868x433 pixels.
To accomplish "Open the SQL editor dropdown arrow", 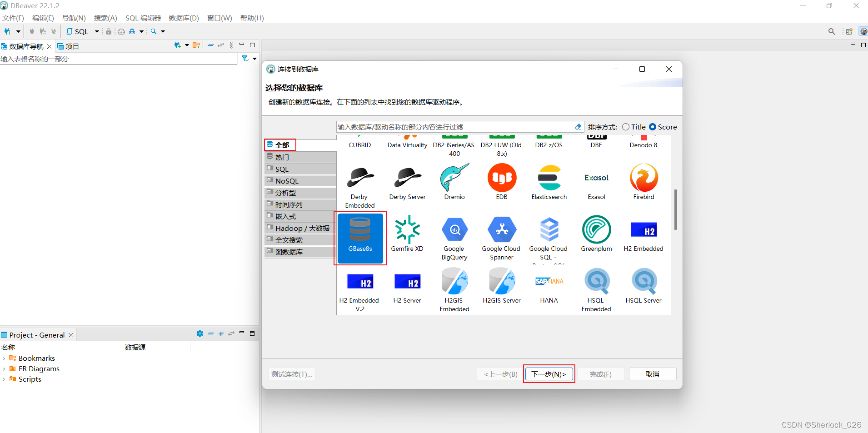I will [x=96, y=31].
